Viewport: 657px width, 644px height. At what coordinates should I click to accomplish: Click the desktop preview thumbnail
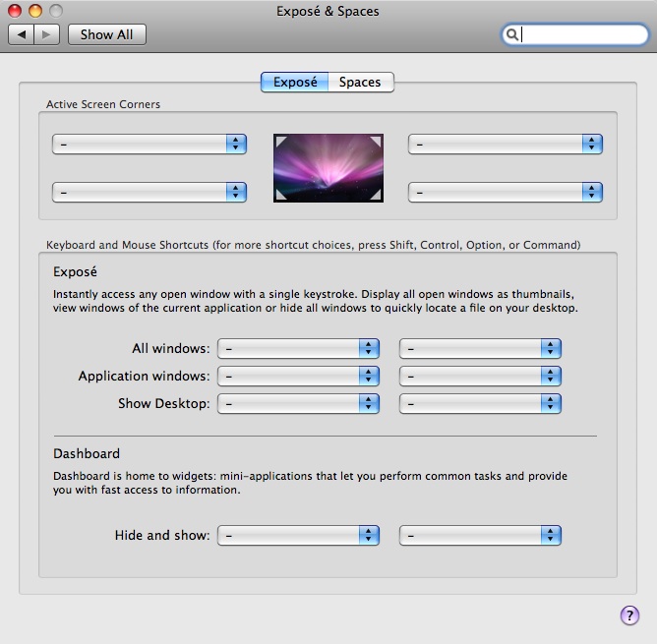[x=328, y=168]
